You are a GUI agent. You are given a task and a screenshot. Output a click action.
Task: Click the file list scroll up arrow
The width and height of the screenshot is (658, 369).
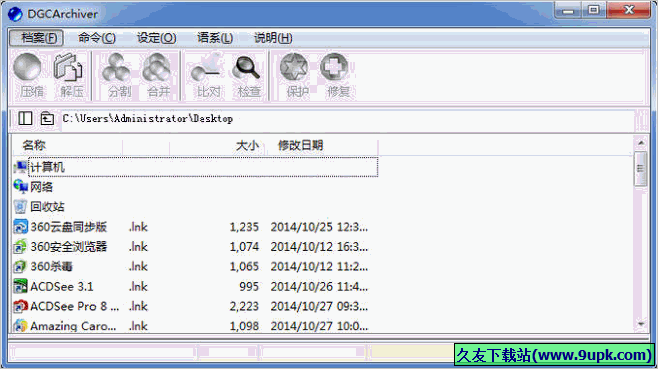coord(641,143)
